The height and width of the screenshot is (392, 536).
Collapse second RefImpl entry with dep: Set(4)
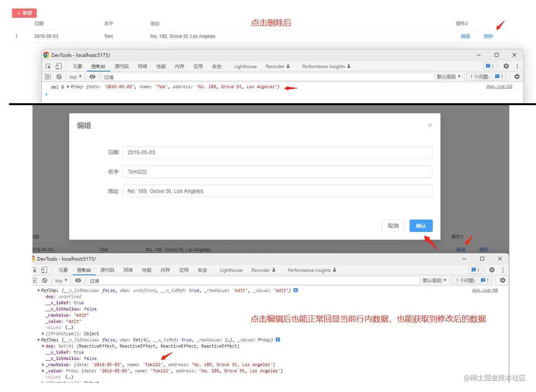click(38, 340)
